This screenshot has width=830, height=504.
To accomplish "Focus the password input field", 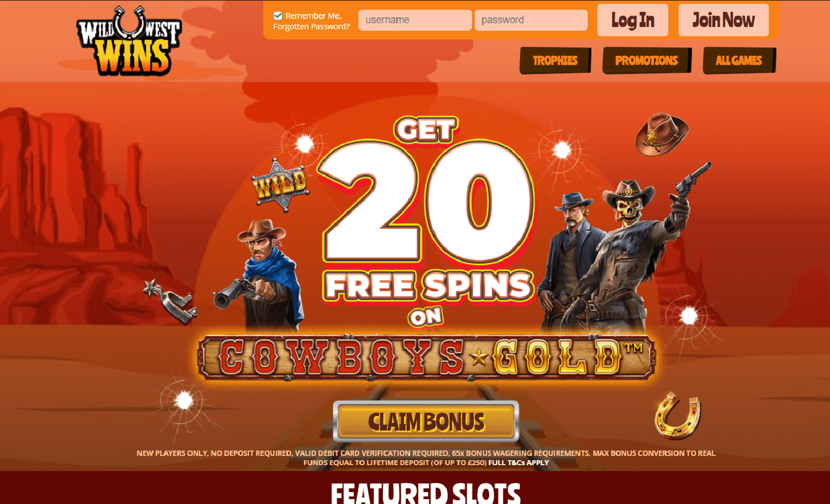I will 531,20.
